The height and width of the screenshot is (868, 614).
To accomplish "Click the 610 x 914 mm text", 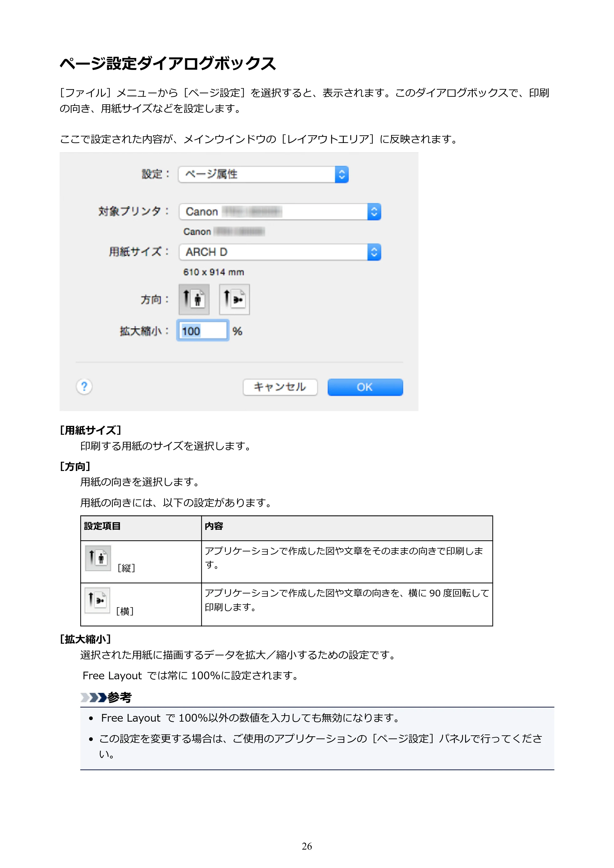I will pos(214,272).
